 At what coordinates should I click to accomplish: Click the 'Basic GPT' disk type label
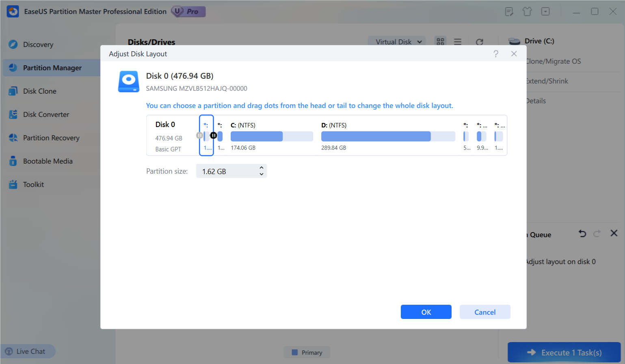click(168, 149)
